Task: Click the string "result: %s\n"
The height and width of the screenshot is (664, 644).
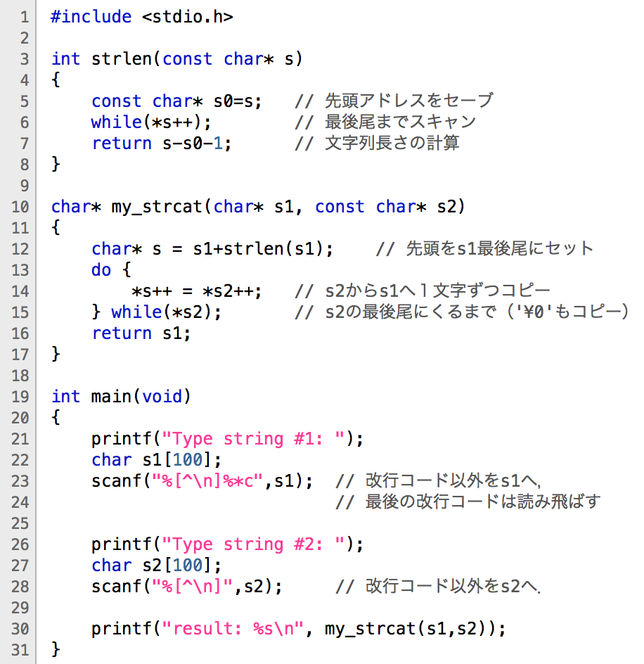Action: (x=233, y=630)
